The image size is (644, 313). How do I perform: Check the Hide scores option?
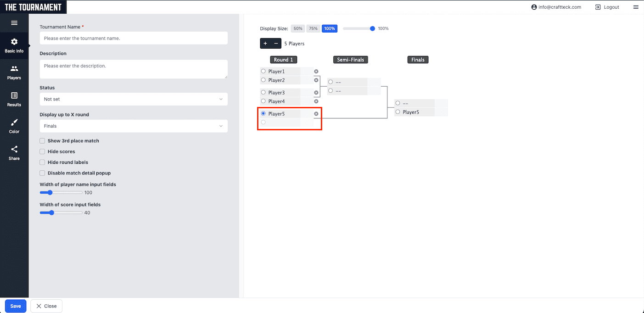(x=43, y=151)
